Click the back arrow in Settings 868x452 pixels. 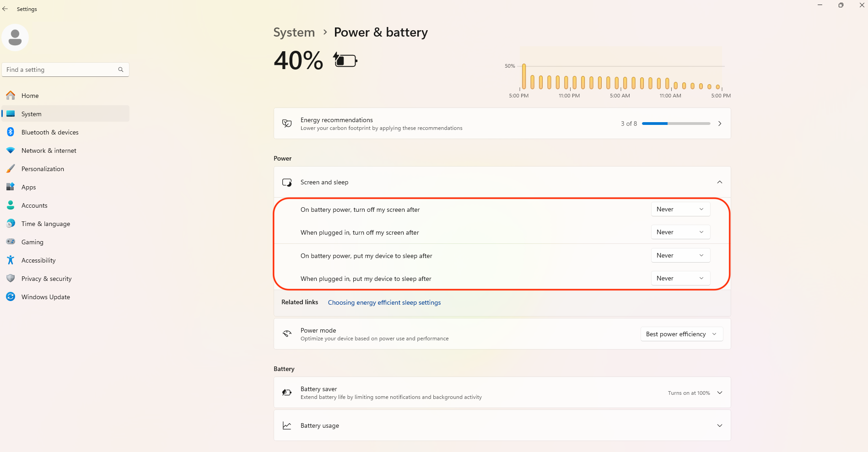pyautogui.click(x=5, y=9)
